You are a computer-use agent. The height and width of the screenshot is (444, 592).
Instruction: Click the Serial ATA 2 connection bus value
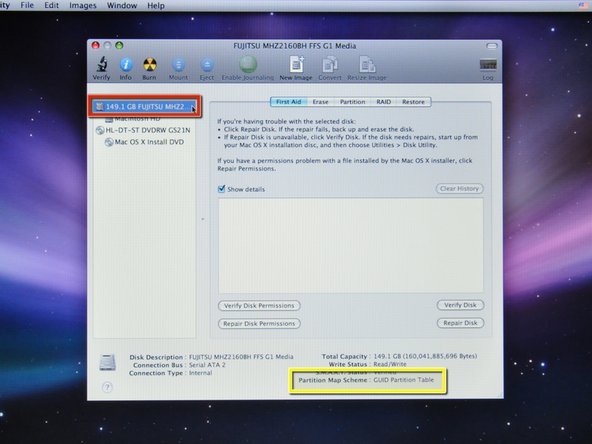coord(207,365)
